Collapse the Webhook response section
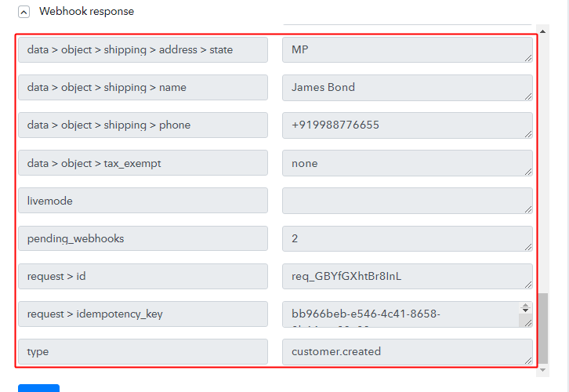 click(x=24, y=12)
